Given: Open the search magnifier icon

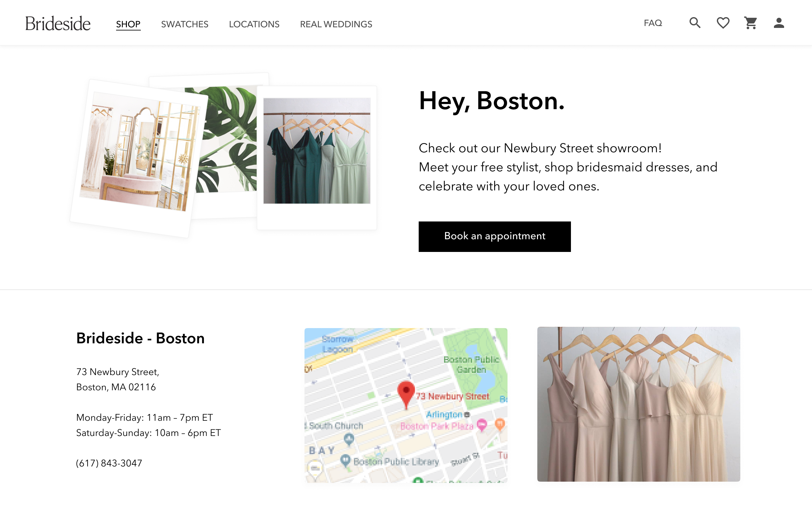Looking at the screenshot, I should click(695, 23).
